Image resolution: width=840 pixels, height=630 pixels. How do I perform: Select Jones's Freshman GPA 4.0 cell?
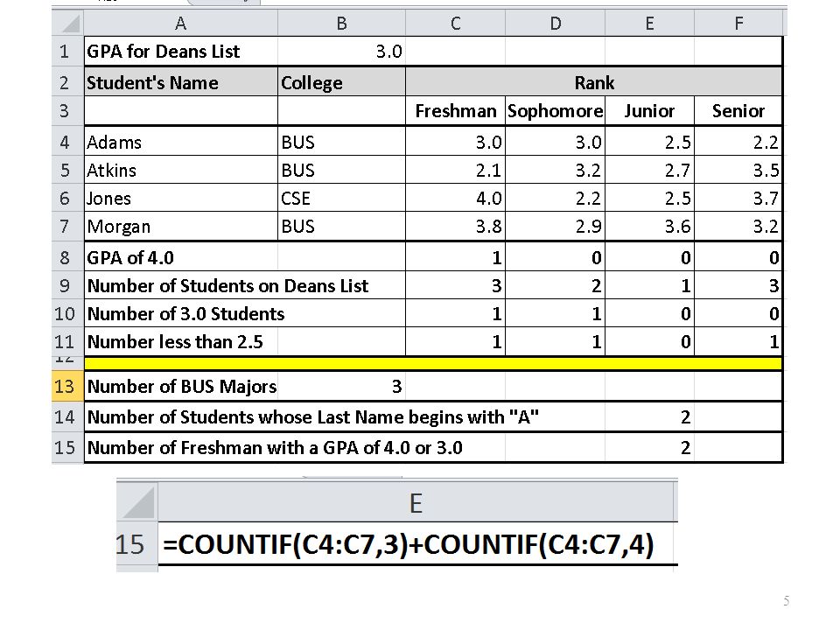(455, 199)
